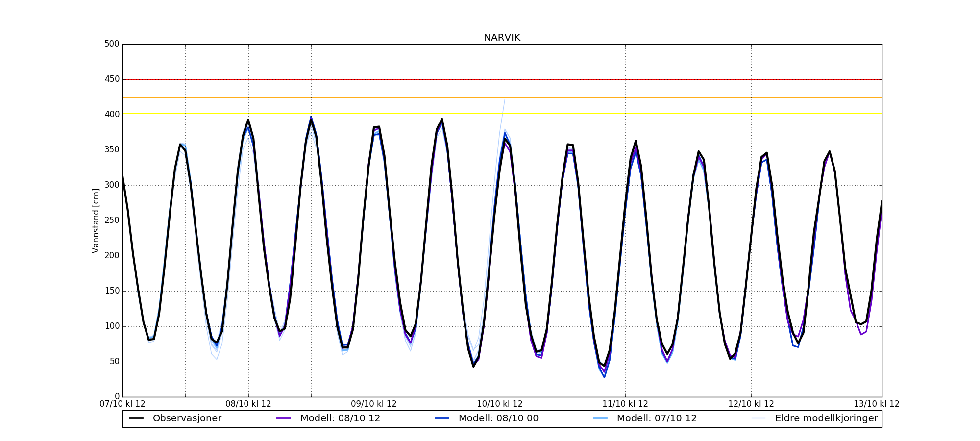
Task: Click the 0 y-axis tick label
Action: (117, 397)
